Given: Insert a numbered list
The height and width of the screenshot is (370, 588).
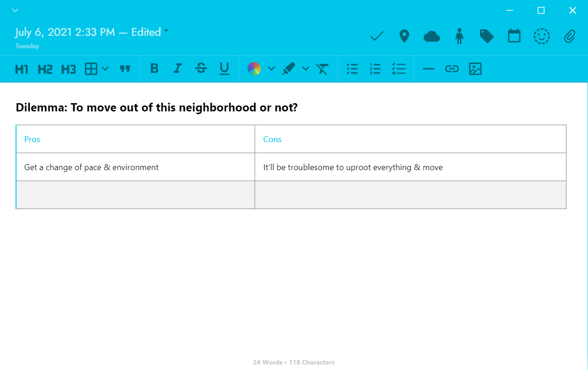Looking at the screenshot, I should [375, 69].
